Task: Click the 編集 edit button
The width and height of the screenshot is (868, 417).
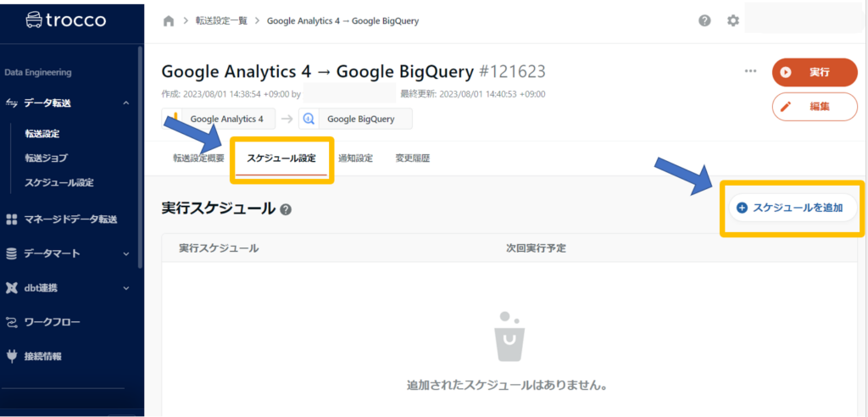Action: (x=815, y=108)
